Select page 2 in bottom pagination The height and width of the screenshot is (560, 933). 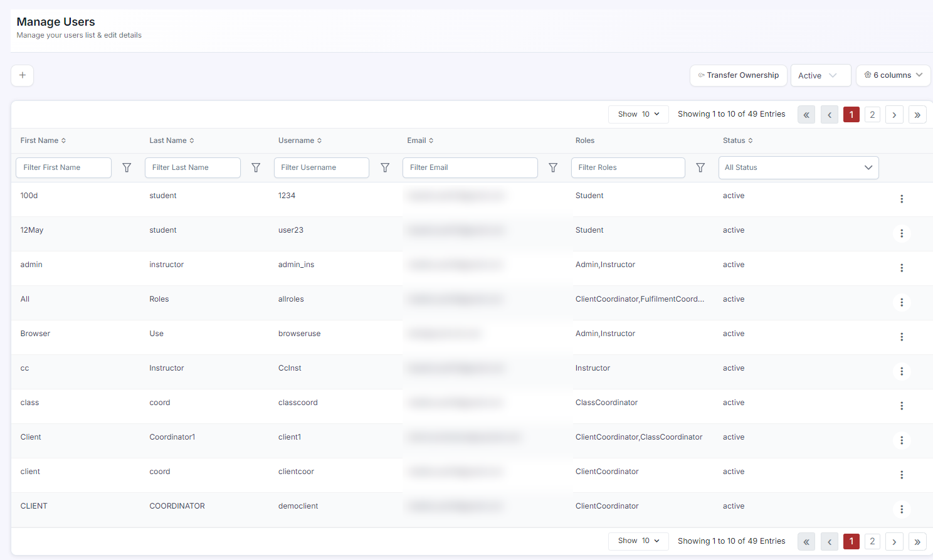[x=872, y=542]
